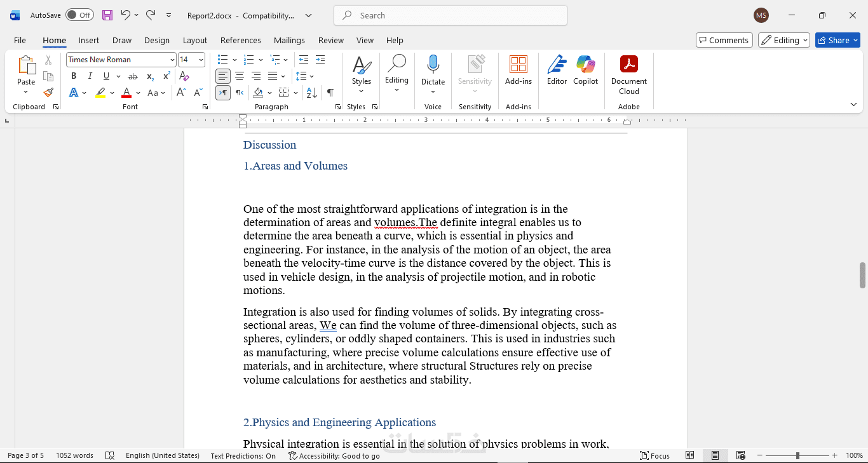The image size is (868, 463).
Task: Switch to the Review tab
Action: click(331, 40)
